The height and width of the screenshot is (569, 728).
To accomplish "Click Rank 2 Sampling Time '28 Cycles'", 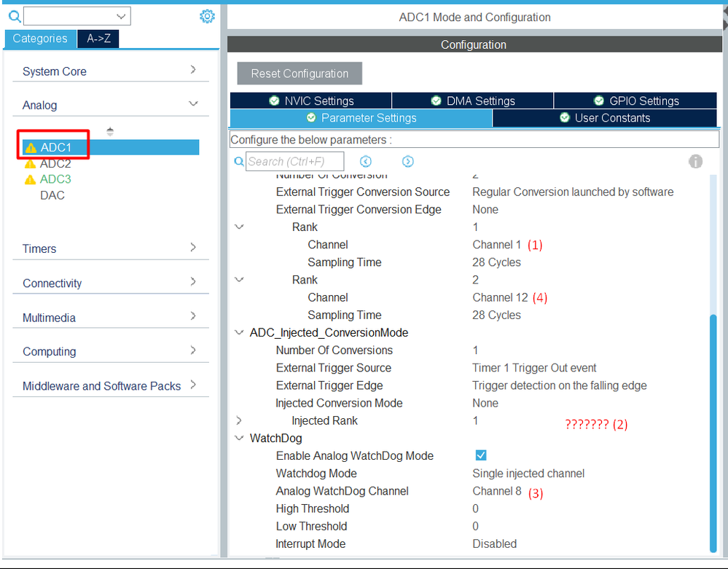I will click(496, 315).
